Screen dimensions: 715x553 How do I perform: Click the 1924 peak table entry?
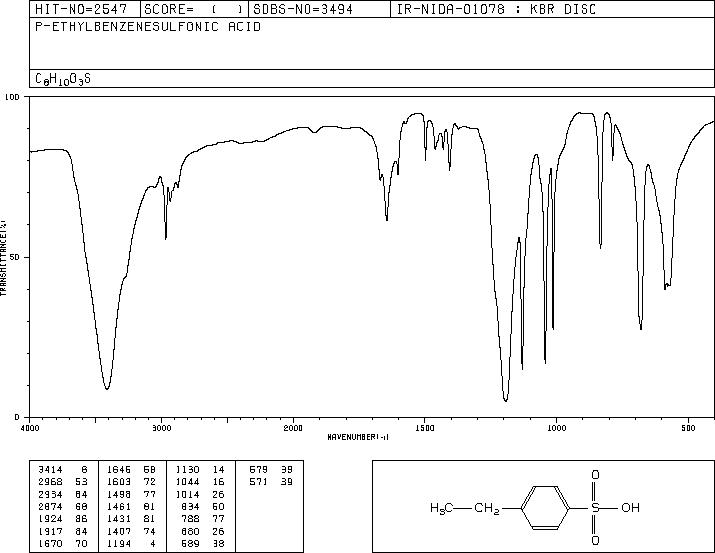click(63, 519)
